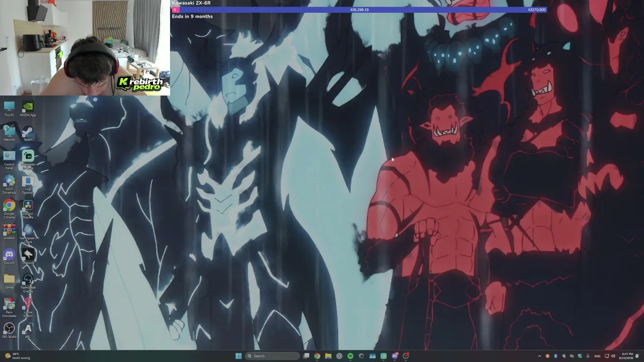The height and width of the screenshot is (362, 644).
Task: Click the webcam overlay video
Action: (85, 48)
